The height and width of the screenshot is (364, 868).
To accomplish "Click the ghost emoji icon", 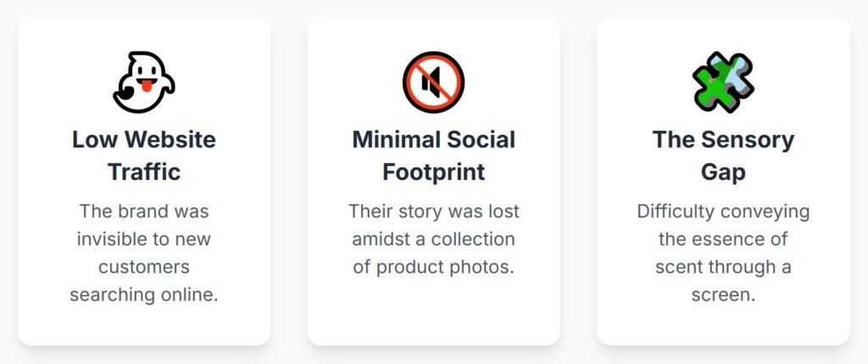I will (x=144, y=82).
